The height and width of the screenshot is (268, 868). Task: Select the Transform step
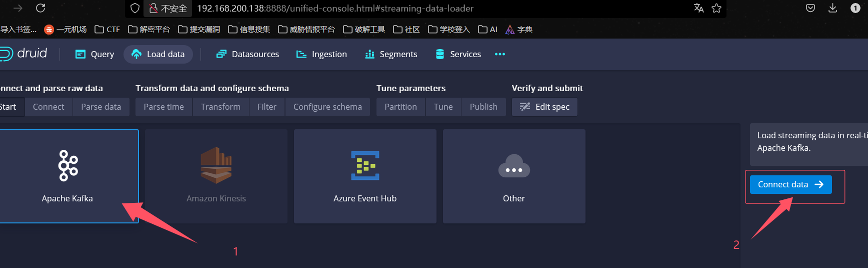point(220,107)
